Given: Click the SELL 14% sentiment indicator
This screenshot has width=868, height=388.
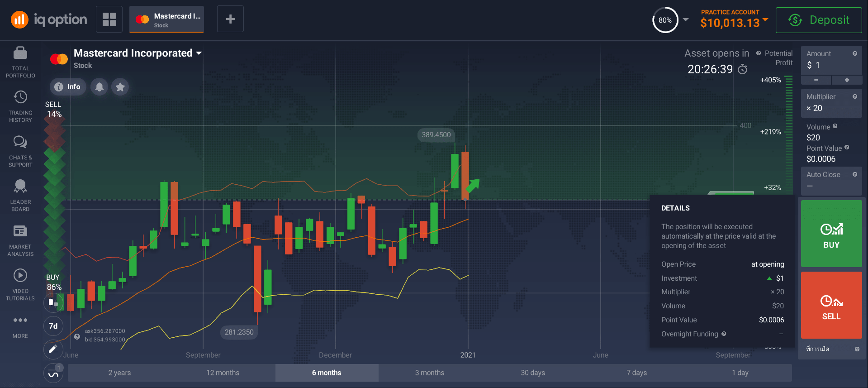Looking at the screenshot, I should 54,110.
